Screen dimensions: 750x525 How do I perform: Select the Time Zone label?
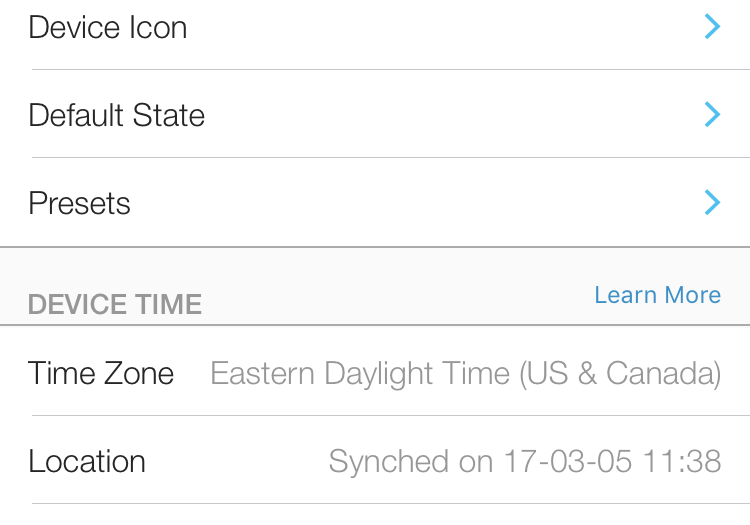(x=101, y=373)
